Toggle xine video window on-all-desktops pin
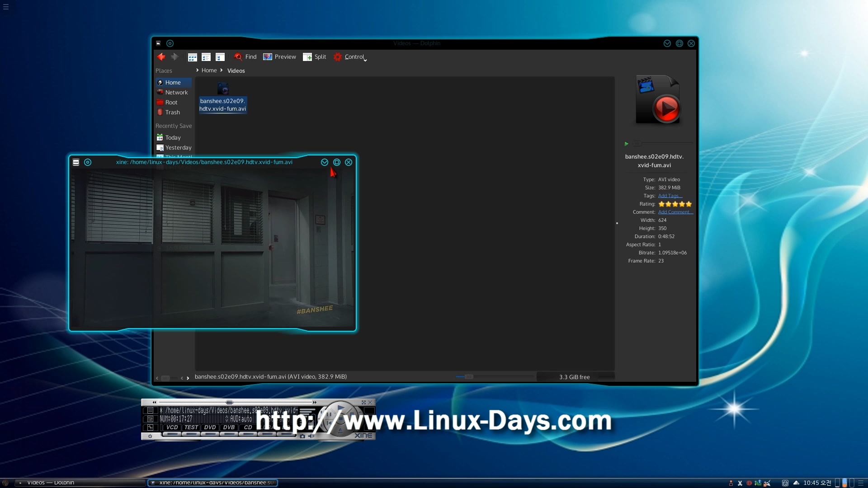The height and width of the screenshot is (488, 868). coord(88,162)
